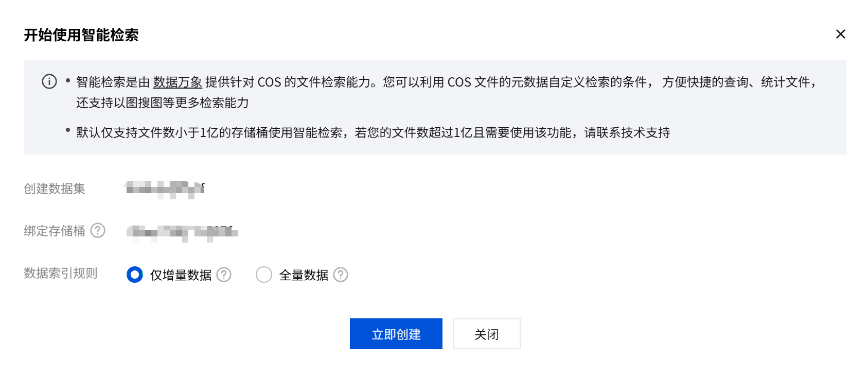
Task: Select the 仅增量数据 radio circle
Action: [135, 275]
